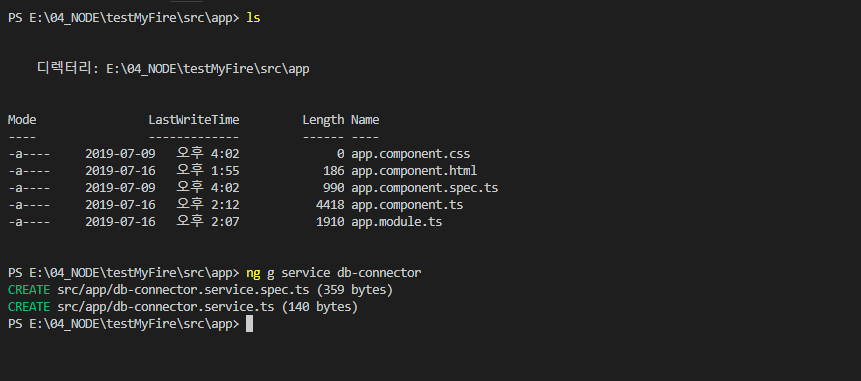Click the date 2019-07-16 in the app.module.ts row
Image resolution: width=861 pixels, height=381 pixels.
point(120,222)
